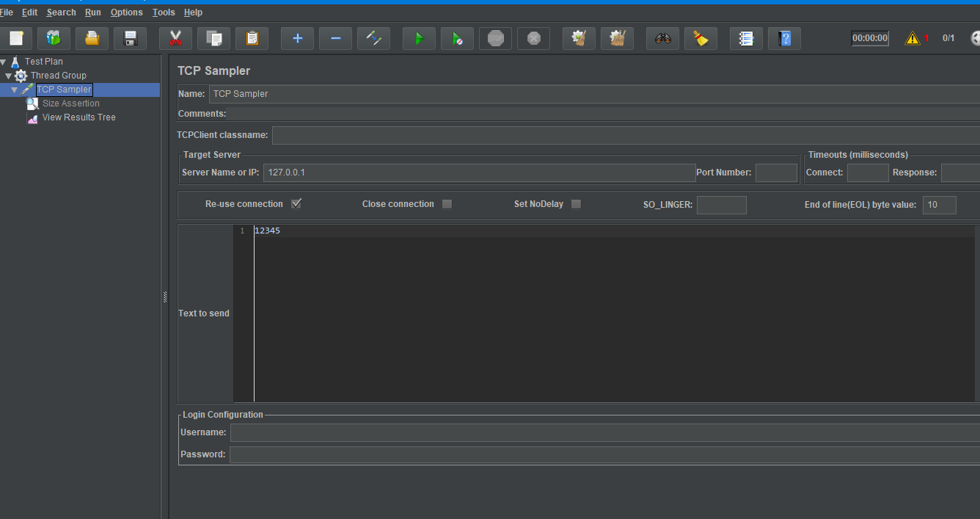Click the Stop test icon
Screen dimensions: 980x519
coord(495,38)
